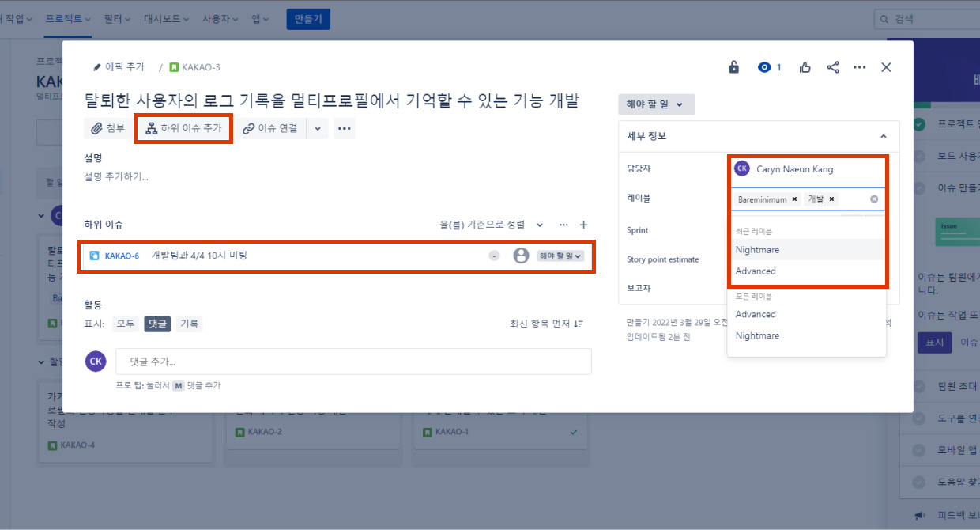Image resolution: width=980 pixels, height=530 pixels.
Task: Open the 필터 top menu
Action: pyautogui.click(x=117, y=18)
